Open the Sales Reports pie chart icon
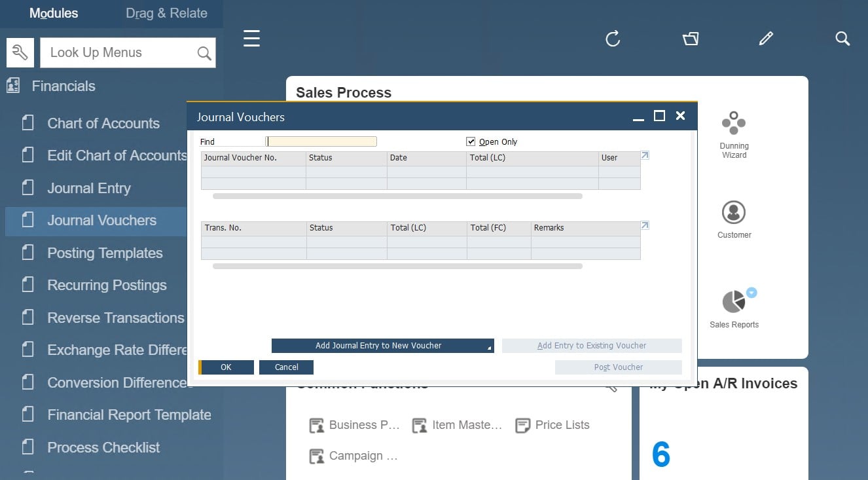This screenshot has height=480, width=868. click(733, 303)
